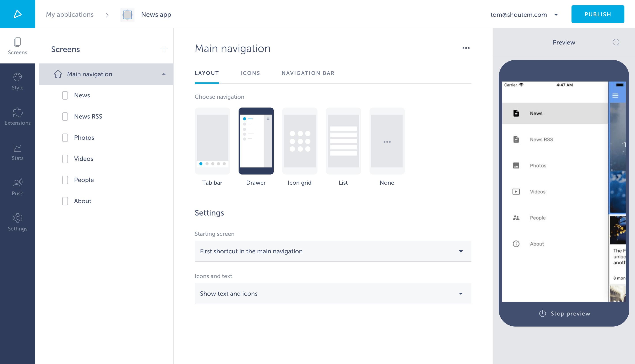Collapse the Main navigation screen list
The width and height of the screenshot is (635, 364).
pos(164,74)
